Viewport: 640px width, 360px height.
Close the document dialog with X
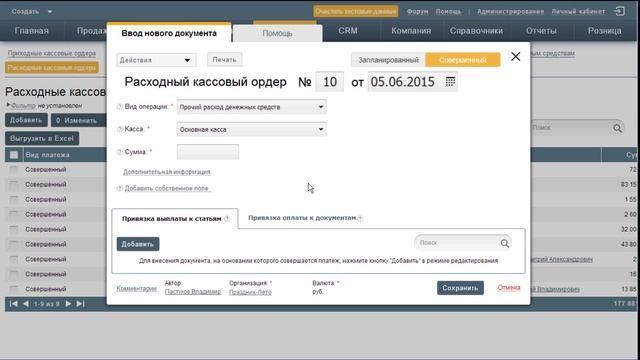[x=516, y=56]
